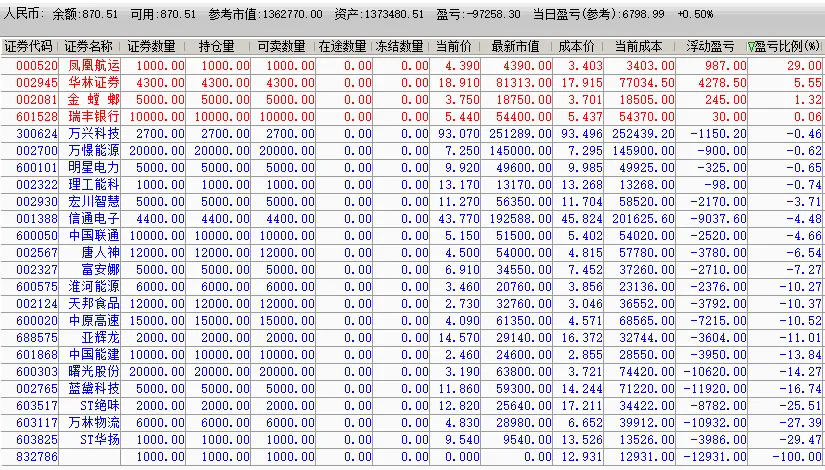Sort by the 当前价 column header

pos(454,46)
